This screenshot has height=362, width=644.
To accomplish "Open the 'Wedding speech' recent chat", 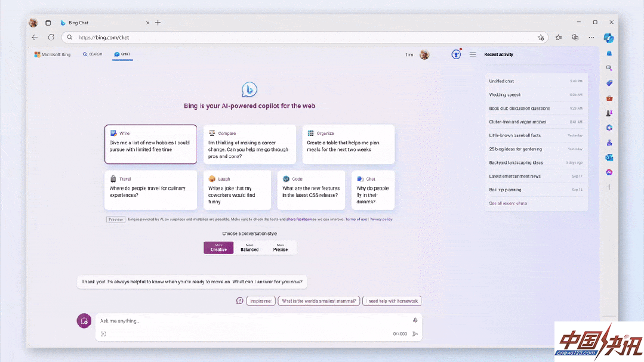I will pyautogui.click(x=536, y=95).
